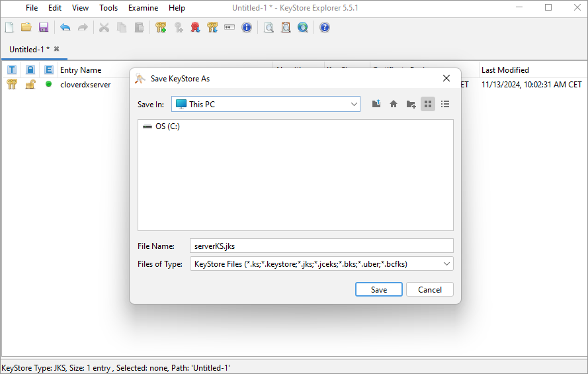Click the Cancel button

[430, 289]
